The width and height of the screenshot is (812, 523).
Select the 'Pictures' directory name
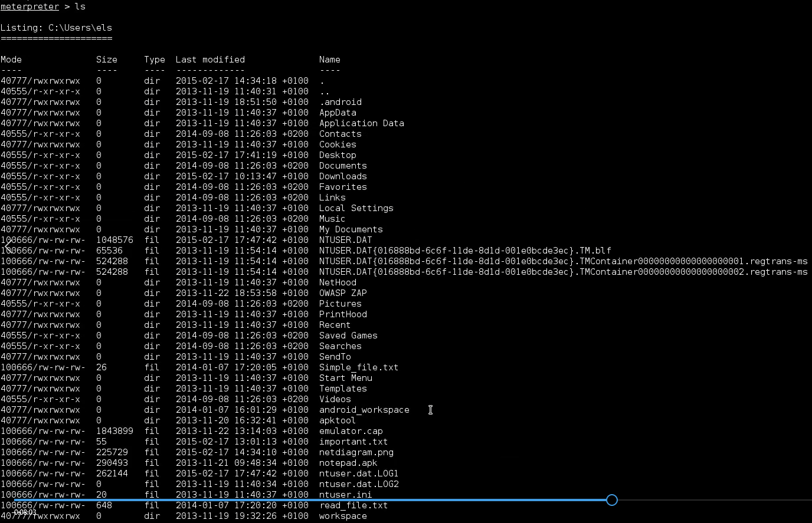click(x=340, y=304)
